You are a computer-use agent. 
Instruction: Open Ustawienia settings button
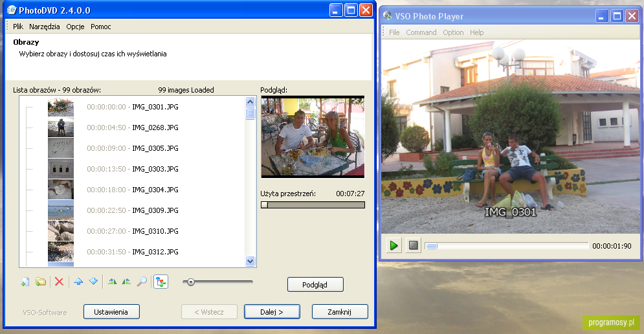pyautogui.click(x=111, y=312)
